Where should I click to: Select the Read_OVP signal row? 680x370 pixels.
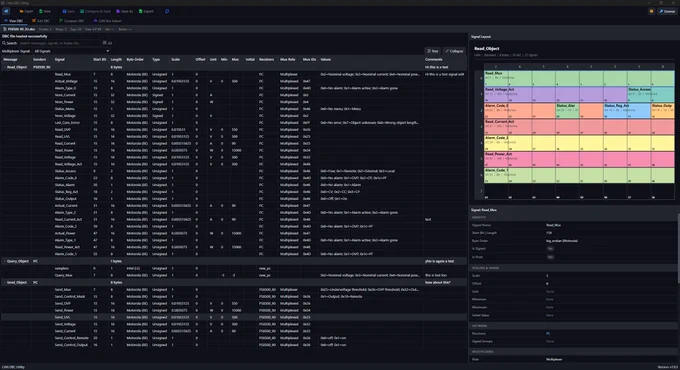[x=233, y=130]
